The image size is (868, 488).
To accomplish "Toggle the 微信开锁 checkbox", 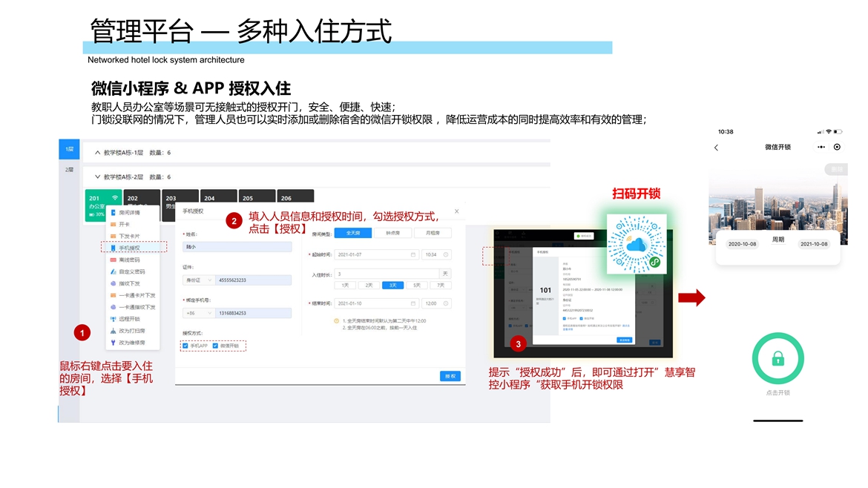I will (215, 346).
